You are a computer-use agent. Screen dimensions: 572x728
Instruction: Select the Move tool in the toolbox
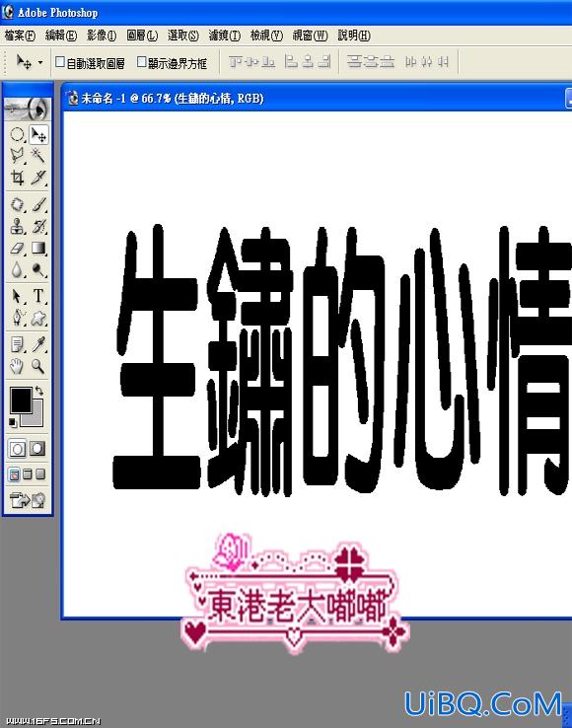[x=38, y=135]
